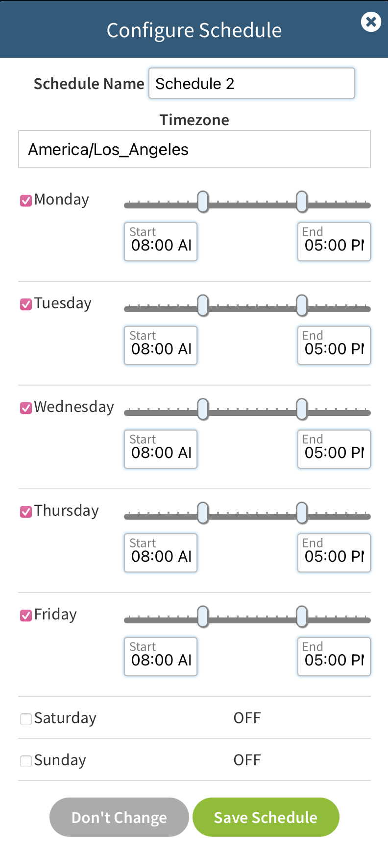388x868 pixels.
Task: Click the Don't Change button
Action: [119, 817]
